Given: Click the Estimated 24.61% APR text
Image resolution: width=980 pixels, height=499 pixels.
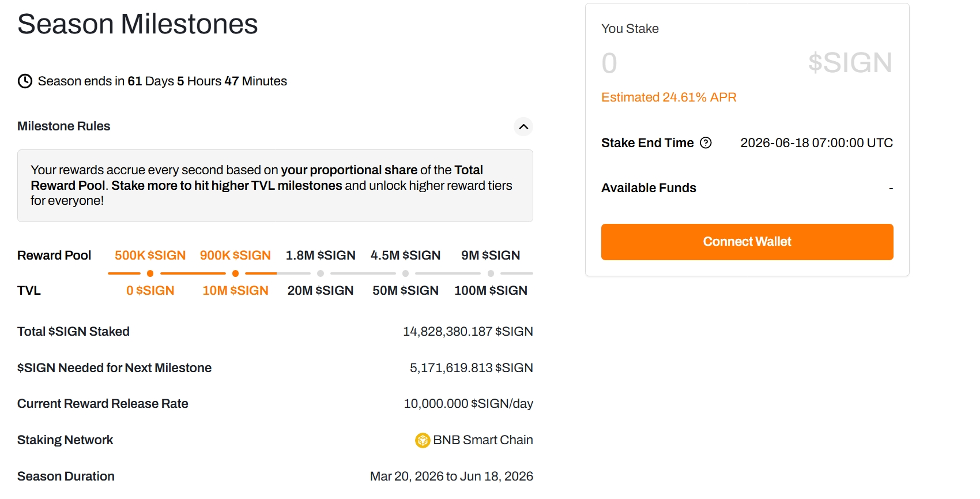Looking at the screenshot, I should tap(669, 97).
